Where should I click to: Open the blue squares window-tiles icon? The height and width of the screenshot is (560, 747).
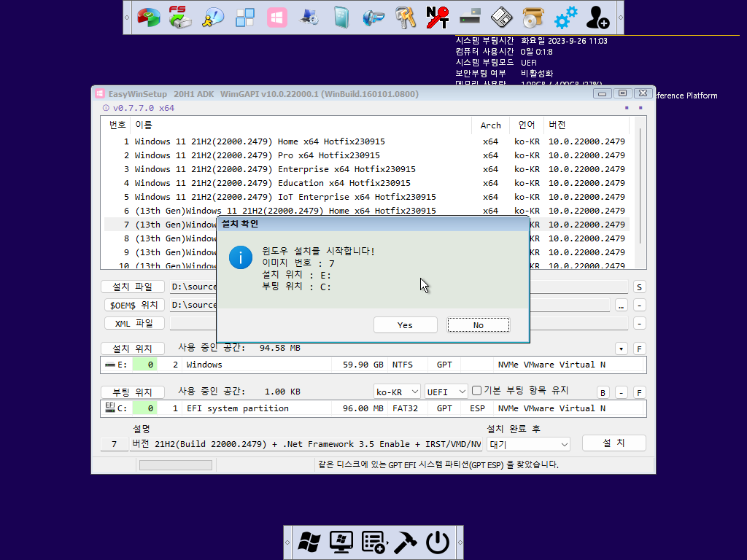pos(245,17)
